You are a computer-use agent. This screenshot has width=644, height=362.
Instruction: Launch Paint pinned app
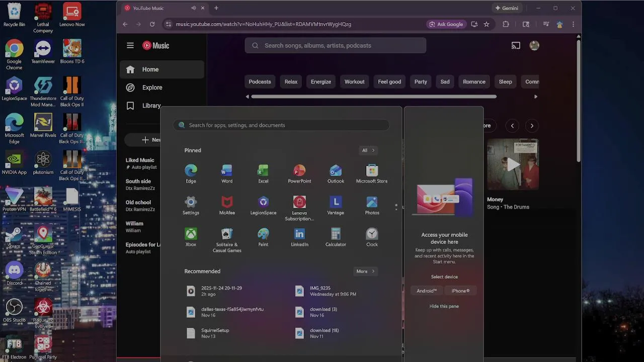263,237
